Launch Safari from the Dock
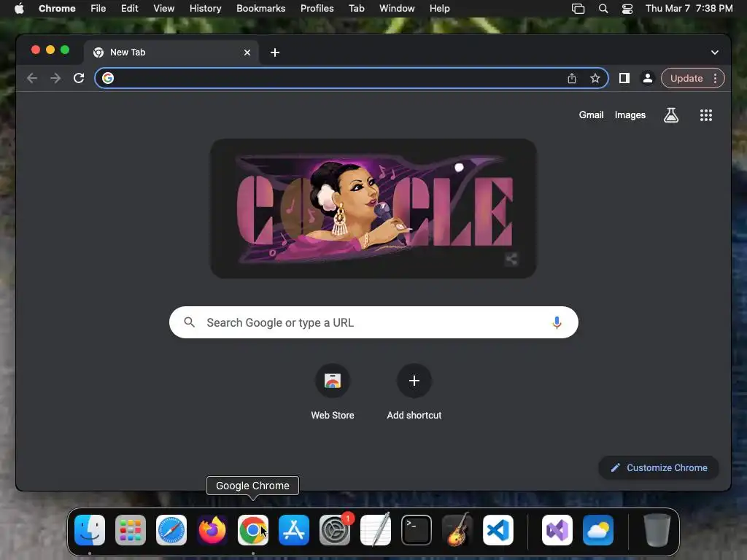 point(171,530)
